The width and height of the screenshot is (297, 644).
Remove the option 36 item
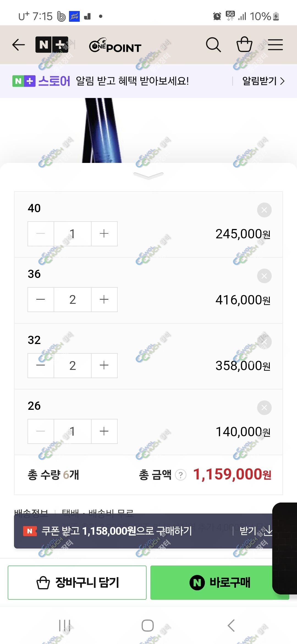pyautogui.click(x=264, y=276)
